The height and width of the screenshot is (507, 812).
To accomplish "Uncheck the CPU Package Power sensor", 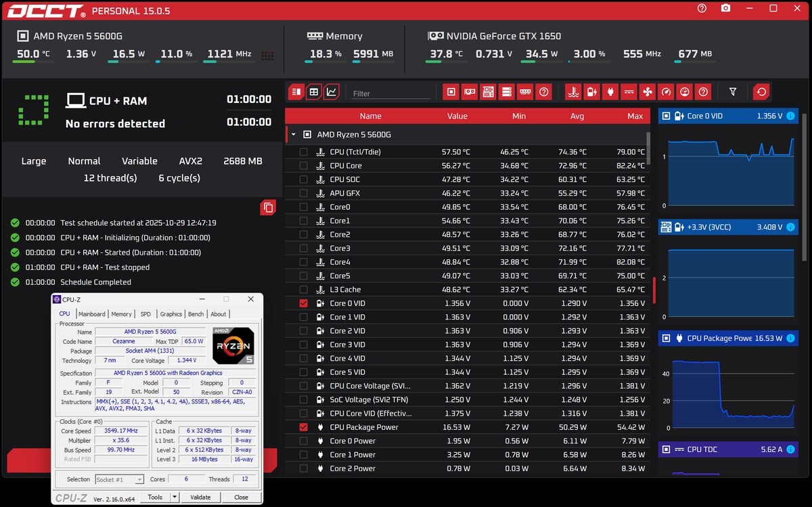I will [303, 427].
